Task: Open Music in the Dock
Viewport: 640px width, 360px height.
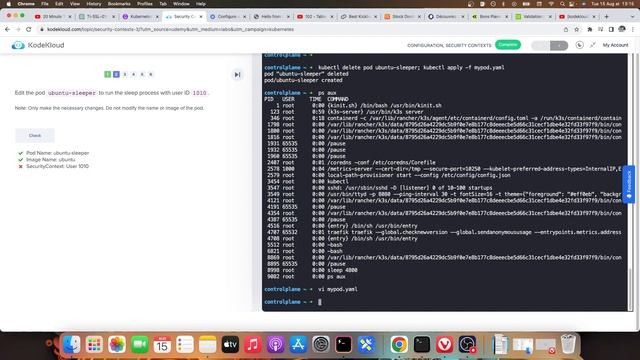Action: (x=253, y=345)
